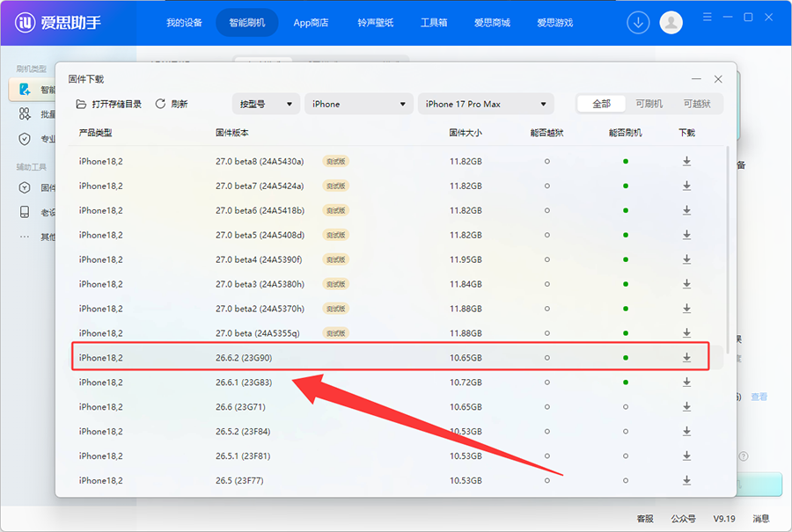Click the jailbreak status circle for 26.6.2

(547, 358)
